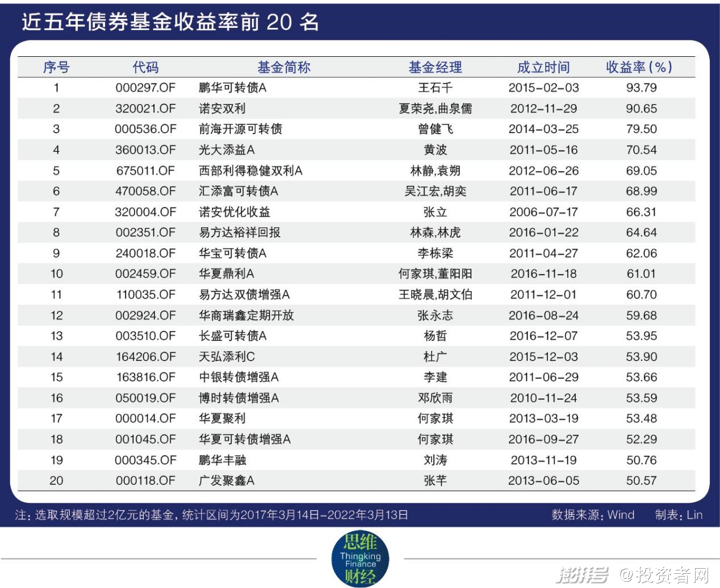
Task: Click managers 王晓晨,胡文伯
Action: point(436,294)
